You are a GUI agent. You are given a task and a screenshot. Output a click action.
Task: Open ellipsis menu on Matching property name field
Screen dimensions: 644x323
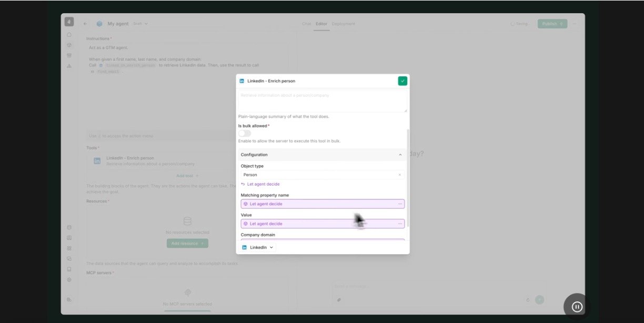[x=400, y=204]
